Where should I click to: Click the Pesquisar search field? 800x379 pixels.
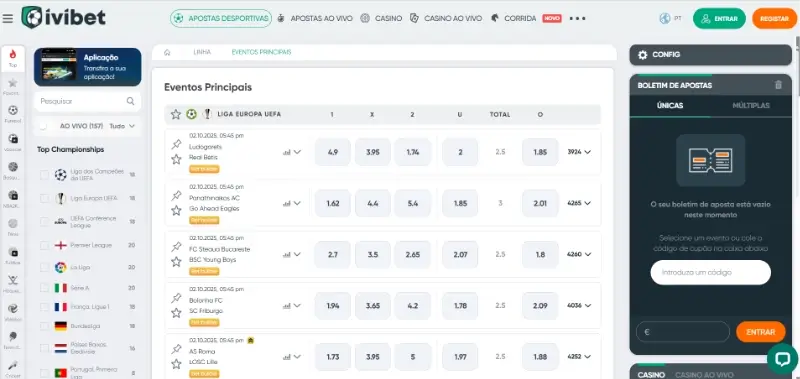click(x=88, y=101)
